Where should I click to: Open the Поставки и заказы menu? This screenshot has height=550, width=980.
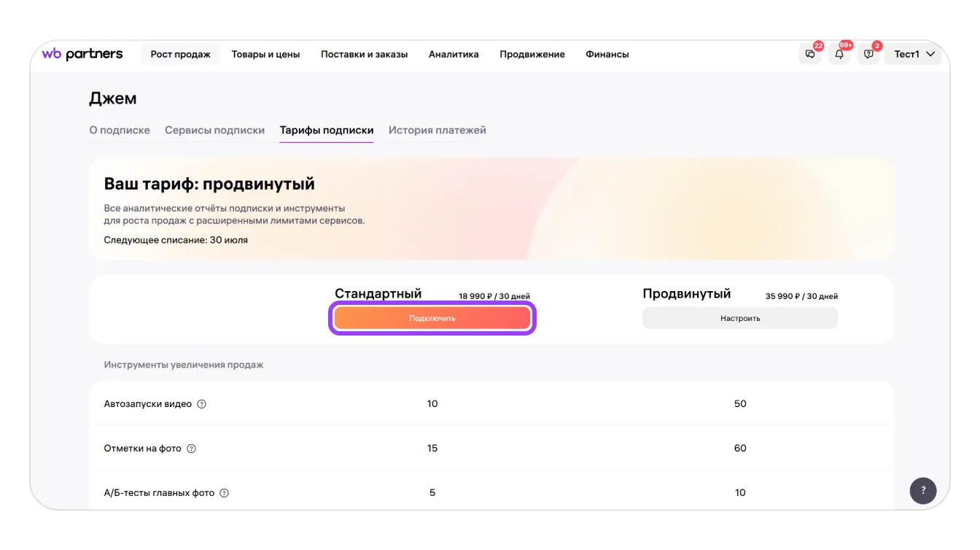[364, 55]
